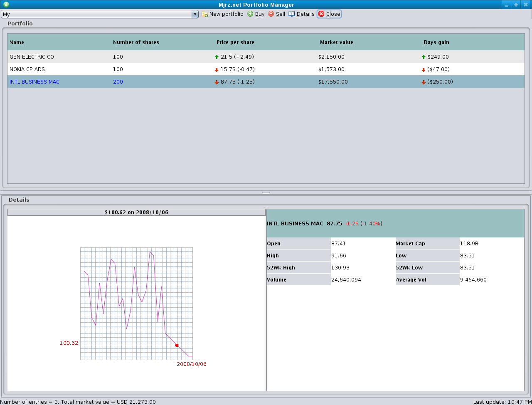Screen dimensions: 532x405
Task: Click the Sell toolbar button
Action: [277, 14]
